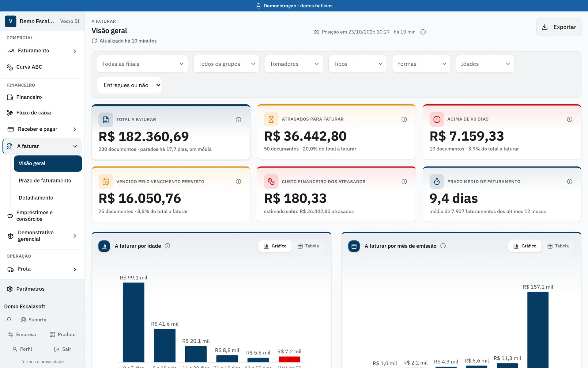Click the Exportar button
Image resolution: width=588 pixels, height=368 pixels.
[559, 27]
